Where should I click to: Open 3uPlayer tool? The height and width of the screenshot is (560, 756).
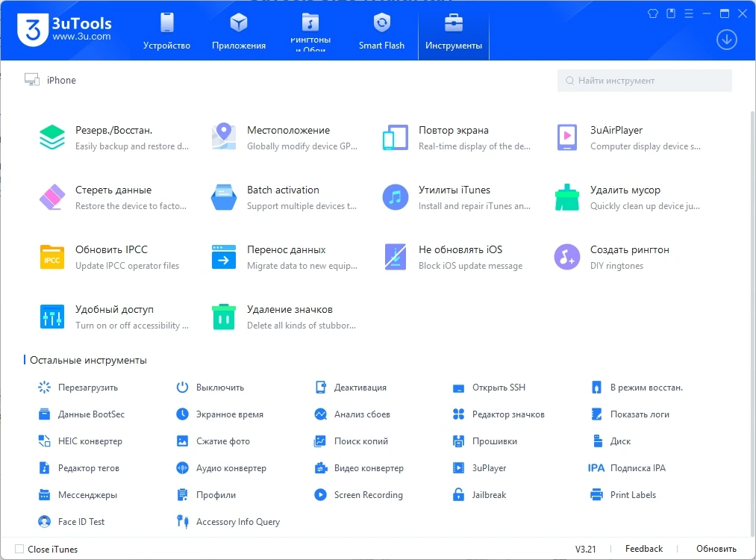tap(480, 468)
